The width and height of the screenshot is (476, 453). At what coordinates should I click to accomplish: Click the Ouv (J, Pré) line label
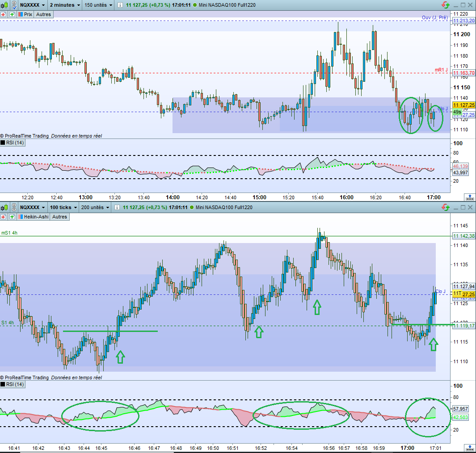(x=435, y=17)
